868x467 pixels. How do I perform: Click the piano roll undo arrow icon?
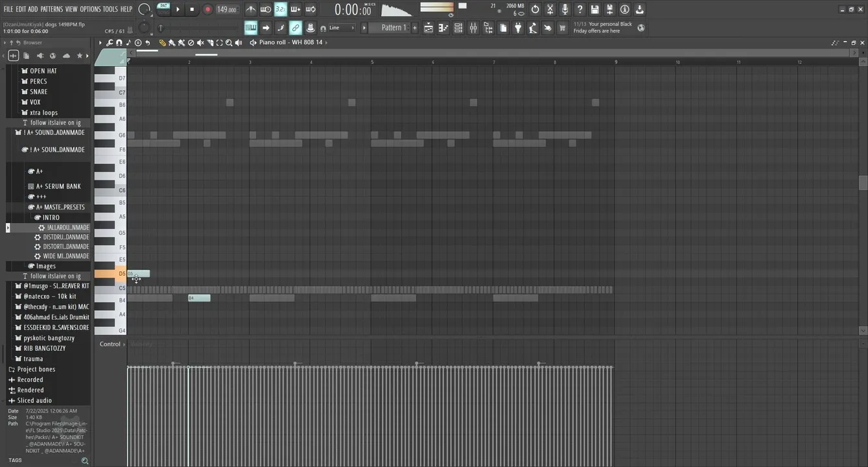point(148,43)
